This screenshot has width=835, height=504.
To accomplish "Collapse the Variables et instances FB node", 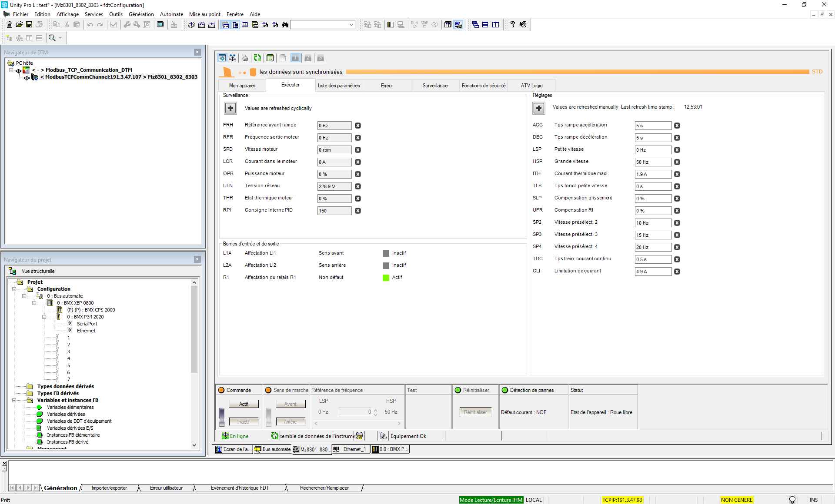I will pyautogui.click(x=14, y=400).
